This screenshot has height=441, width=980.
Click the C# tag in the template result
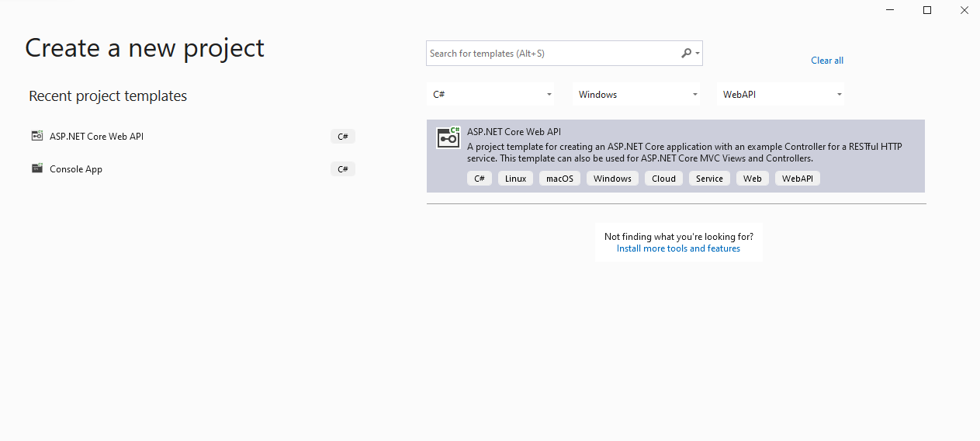tap(480, 179)
